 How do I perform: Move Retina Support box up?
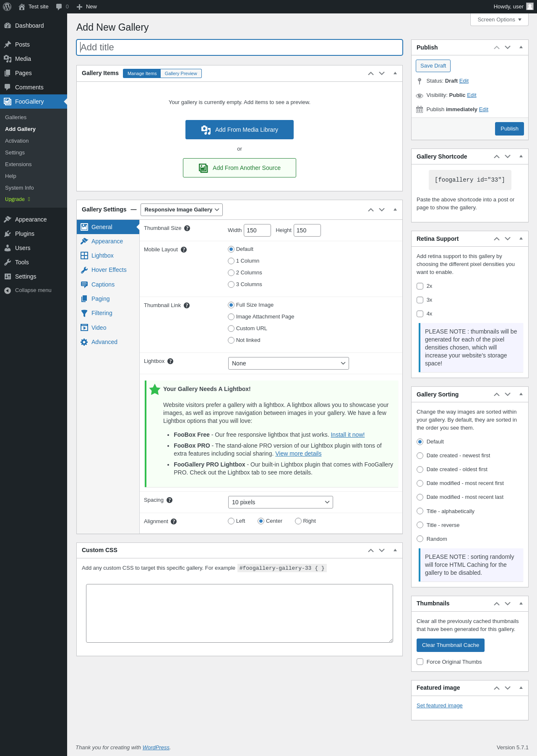[x=497, y=239]
